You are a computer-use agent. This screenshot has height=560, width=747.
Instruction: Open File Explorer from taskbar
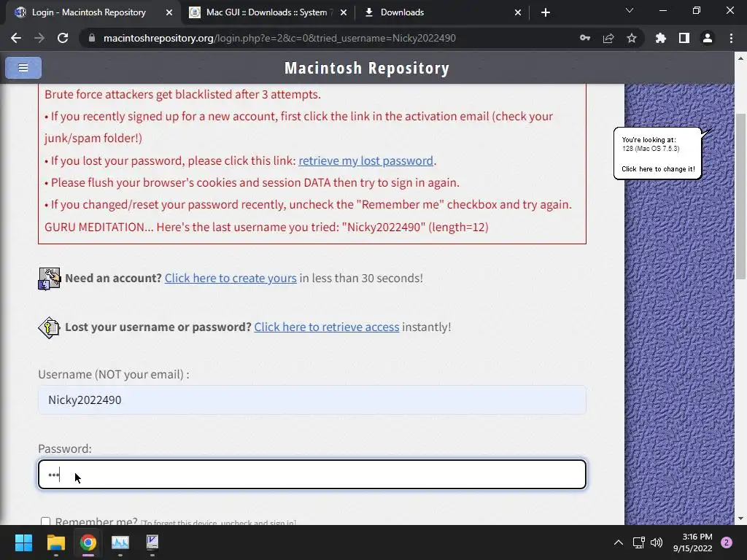pyautogui.click(x=55, y=542)
